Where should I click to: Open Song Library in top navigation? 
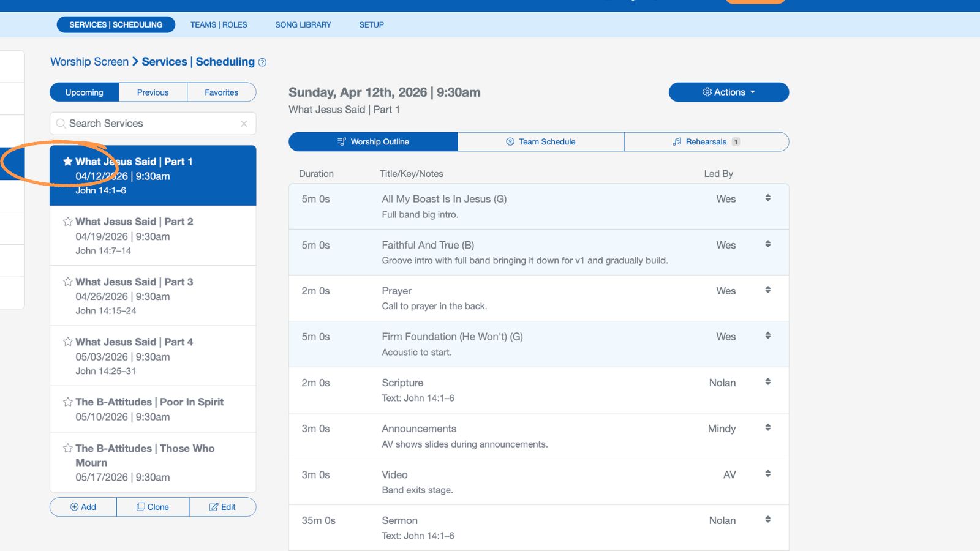coord(303,25)
